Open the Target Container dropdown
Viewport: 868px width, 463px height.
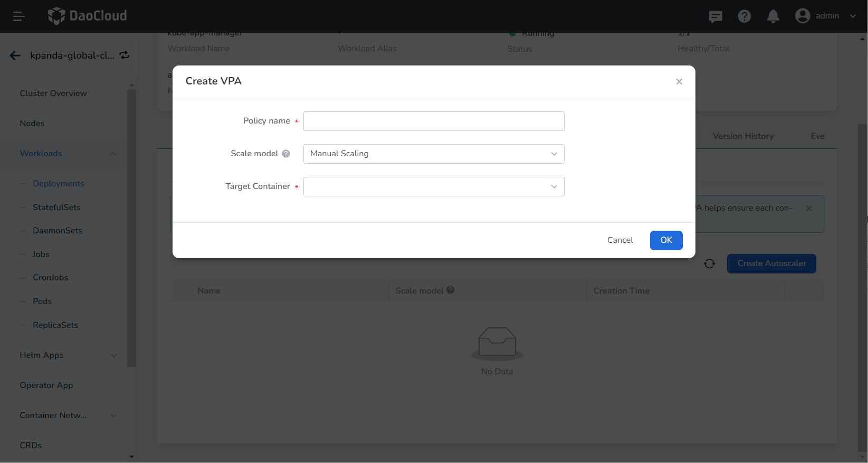coord(434,186)
